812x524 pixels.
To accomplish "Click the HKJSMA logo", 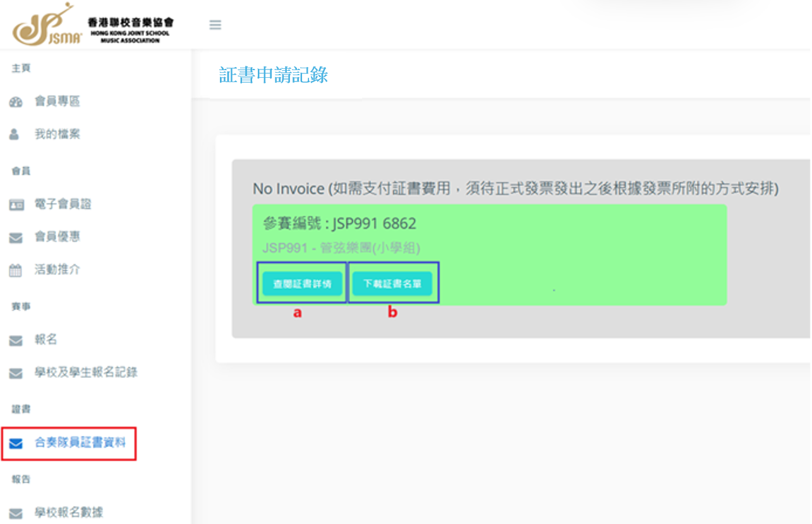I will click(x=94, y=24).
